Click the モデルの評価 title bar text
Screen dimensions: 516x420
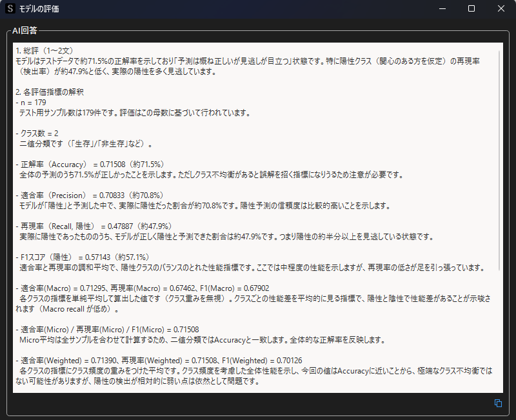(x=39, y=8)
